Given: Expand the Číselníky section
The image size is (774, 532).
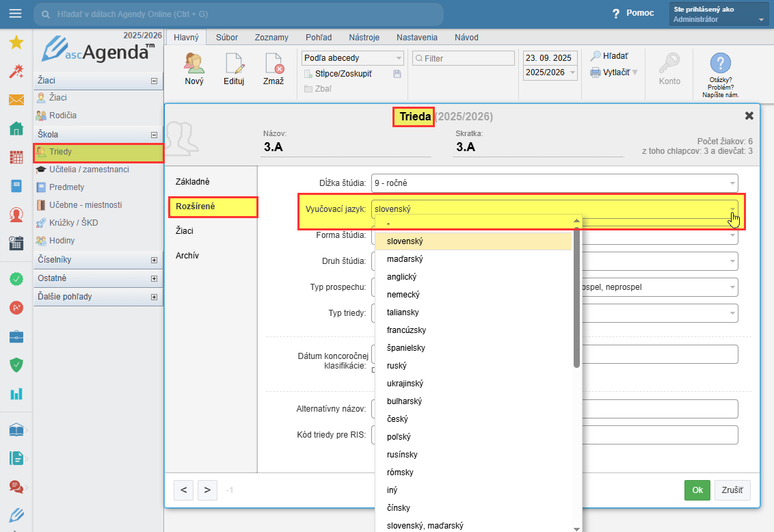Looking at the screenshot, I should pos(154,260).
